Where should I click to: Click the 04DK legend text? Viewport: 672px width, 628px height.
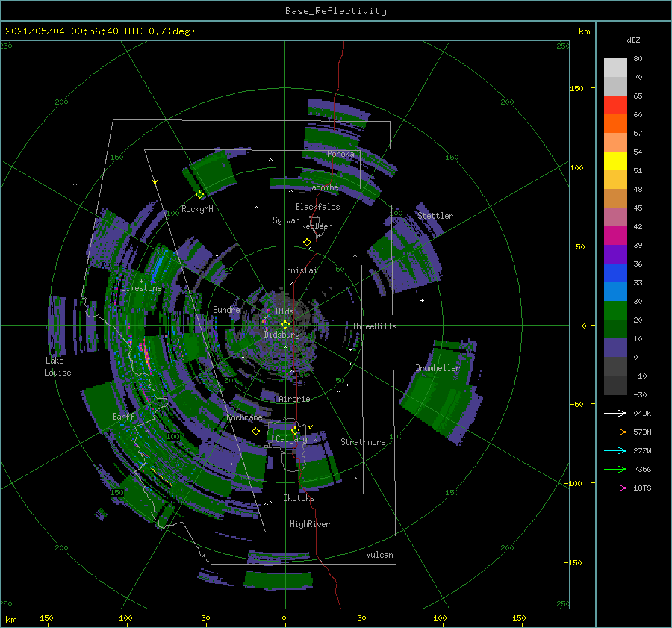[x=642, y=413]
